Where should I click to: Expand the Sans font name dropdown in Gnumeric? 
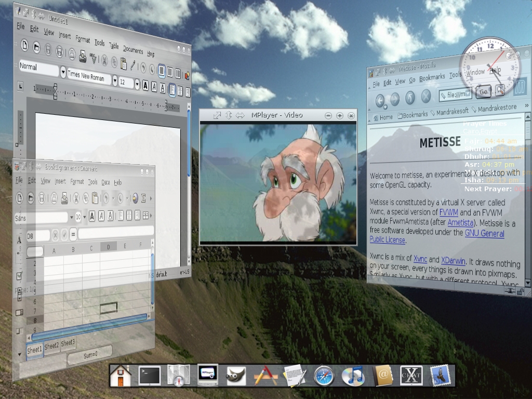tap(72, 217)
